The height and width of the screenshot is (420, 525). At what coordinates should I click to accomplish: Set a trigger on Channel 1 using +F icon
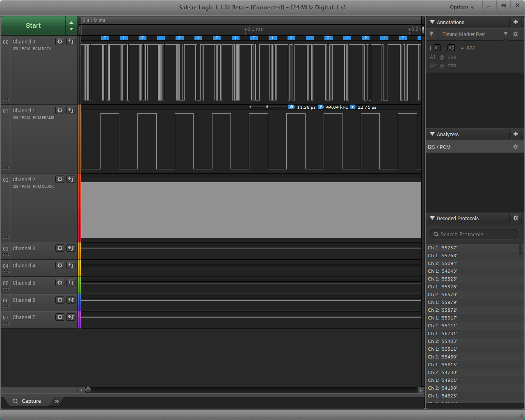(71, 110)
